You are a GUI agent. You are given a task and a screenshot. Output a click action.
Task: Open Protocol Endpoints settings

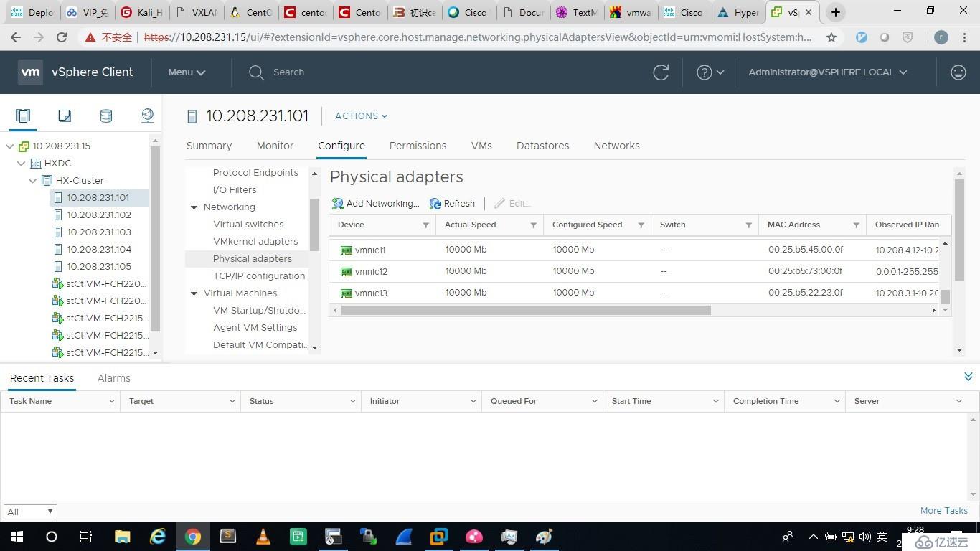coord(255,173)
